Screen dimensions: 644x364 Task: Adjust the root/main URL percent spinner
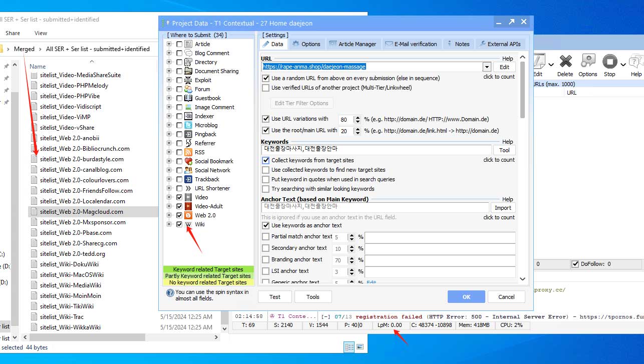tap(357, 131)
